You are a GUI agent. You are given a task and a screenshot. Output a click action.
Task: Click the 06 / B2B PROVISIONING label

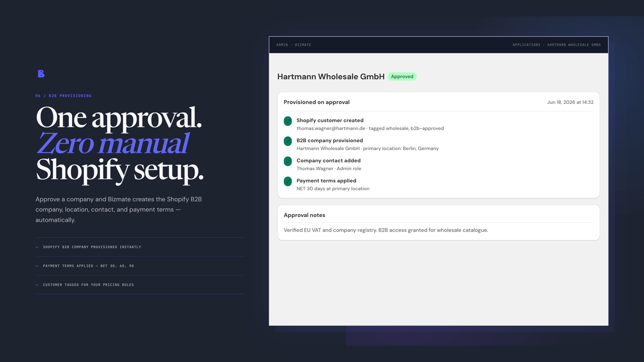pyautogui.click(x=64, y=96)
